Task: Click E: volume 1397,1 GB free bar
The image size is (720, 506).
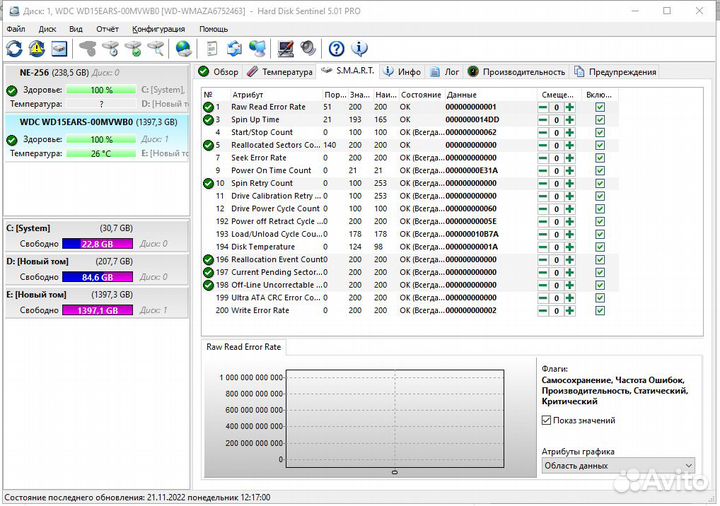Action: tap(97, 310)
